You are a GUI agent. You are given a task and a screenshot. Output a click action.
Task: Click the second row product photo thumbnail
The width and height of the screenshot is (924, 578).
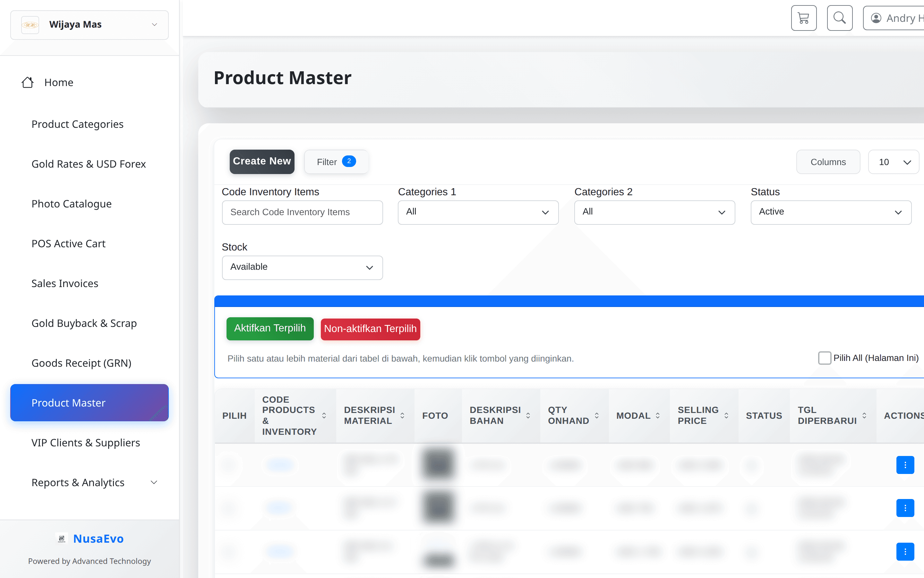click(438, 508)
